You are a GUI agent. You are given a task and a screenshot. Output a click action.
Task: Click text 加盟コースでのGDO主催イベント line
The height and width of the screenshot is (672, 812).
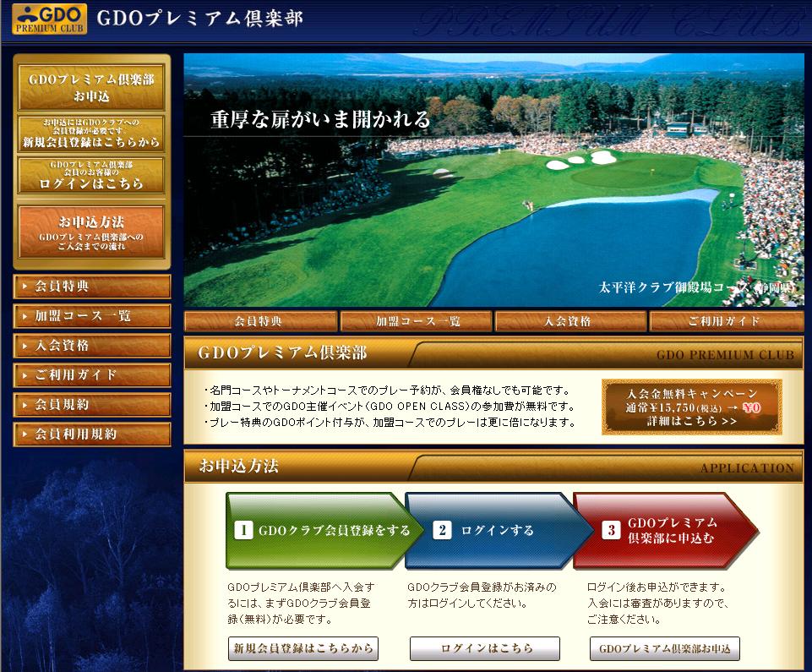point(390,407)
